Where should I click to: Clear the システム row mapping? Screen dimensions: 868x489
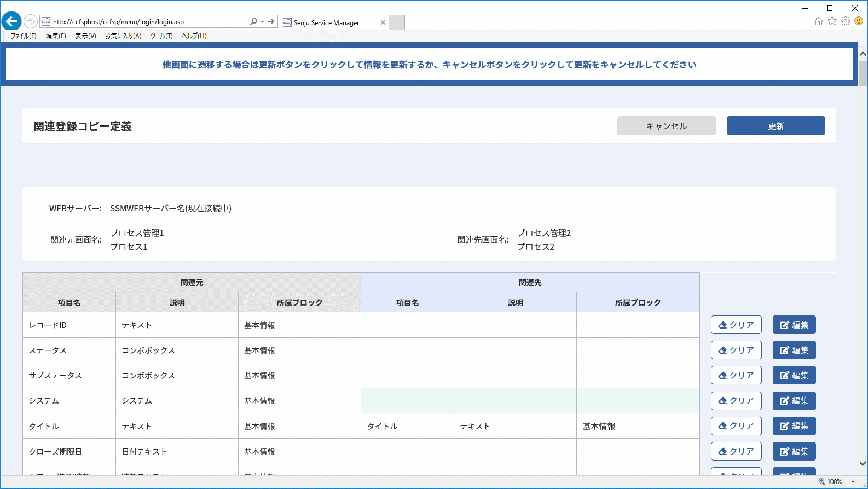coord(736,400)
